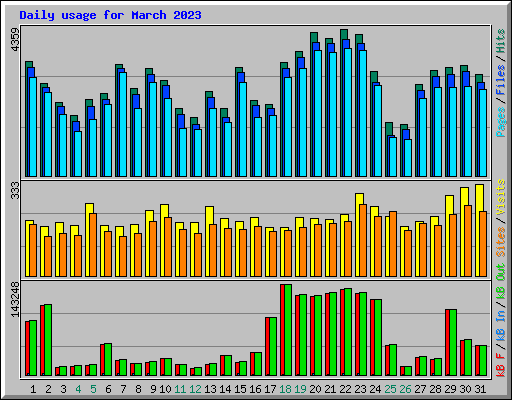Viewport: 512px width, 400px height.
Task: Click day label 21 on the axis
Action: coord(330,389)
